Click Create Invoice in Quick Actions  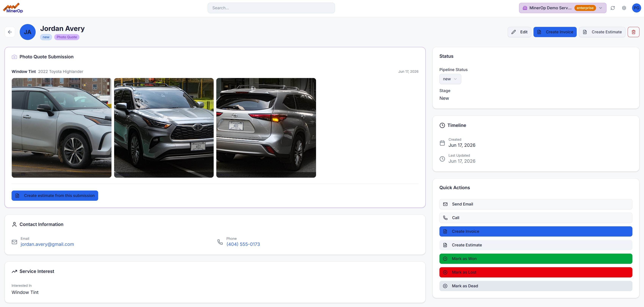coord(536,231)
